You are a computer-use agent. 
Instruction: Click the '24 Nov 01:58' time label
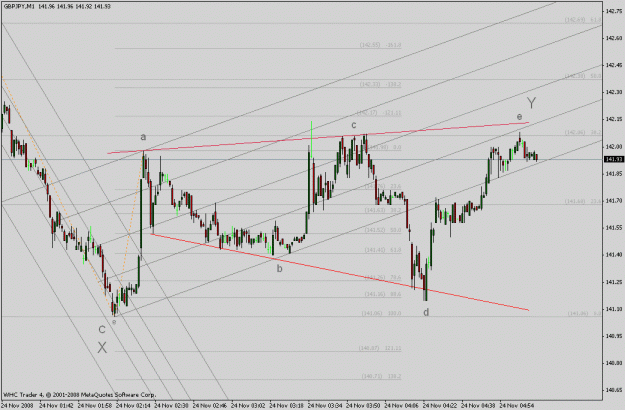click(x=94, y=405)
